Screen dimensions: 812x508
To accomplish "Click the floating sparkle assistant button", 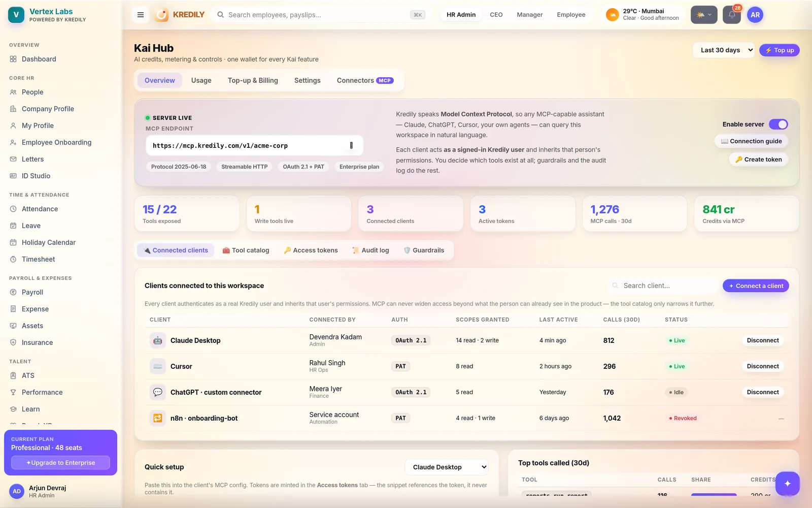I will pyautogui.click(x=788, y=484).
